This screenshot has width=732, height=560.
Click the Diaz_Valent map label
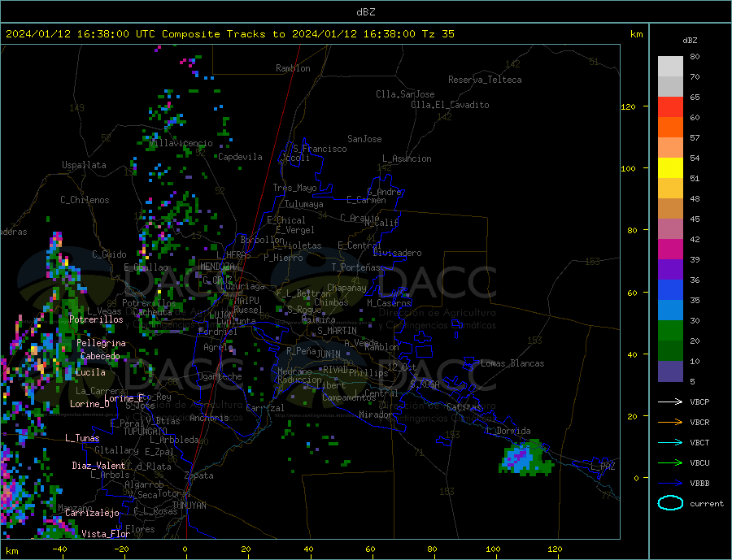point(99,466)
